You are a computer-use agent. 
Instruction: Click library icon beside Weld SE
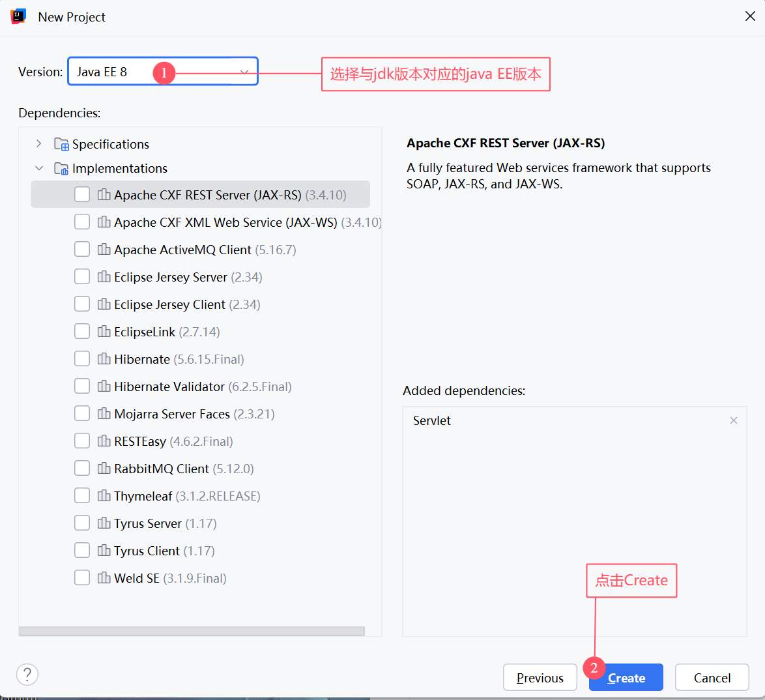(104, 577)
